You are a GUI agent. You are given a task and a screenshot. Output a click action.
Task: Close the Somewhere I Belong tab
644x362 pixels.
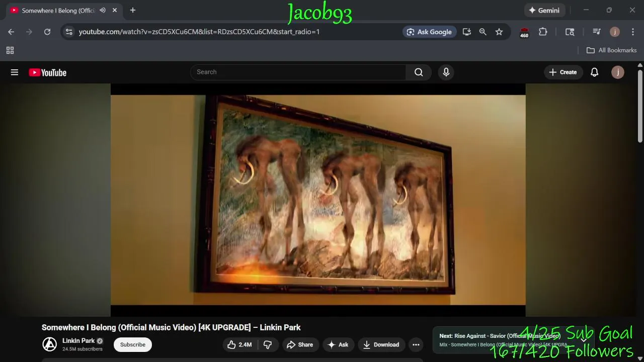[115, 10]
